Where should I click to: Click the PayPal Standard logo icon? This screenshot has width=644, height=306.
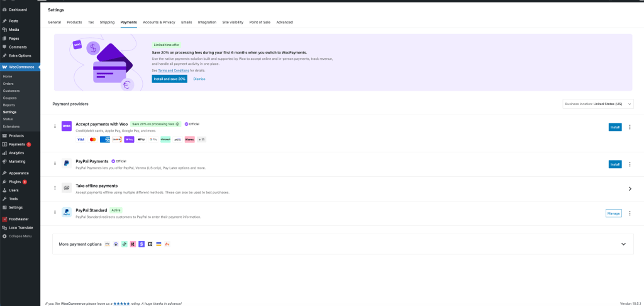pos(67,212)
